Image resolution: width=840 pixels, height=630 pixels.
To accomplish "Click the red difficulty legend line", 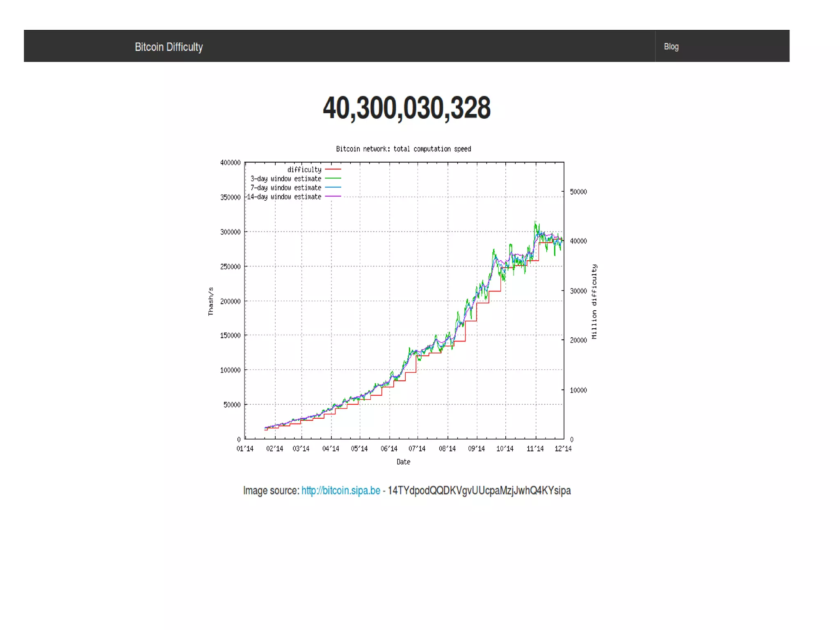I will [x=333, y=170].
